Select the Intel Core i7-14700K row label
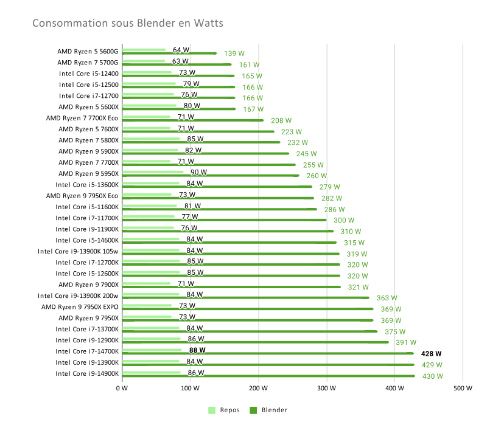Viewport: 504px width, 425px height. [86, 351]
